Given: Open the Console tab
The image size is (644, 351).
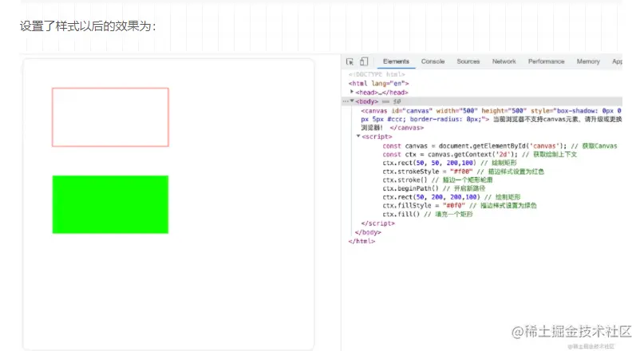Looking at the screenshot, I should point(433,61).
